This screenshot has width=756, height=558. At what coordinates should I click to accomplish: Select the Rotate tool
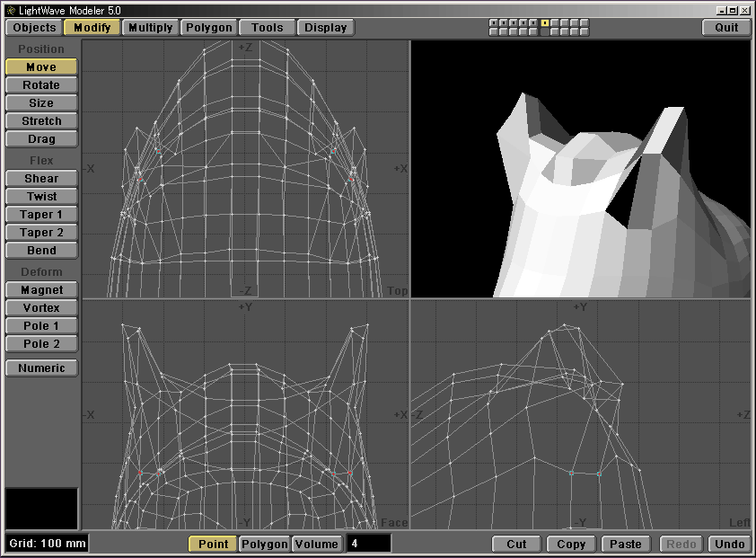41,85
